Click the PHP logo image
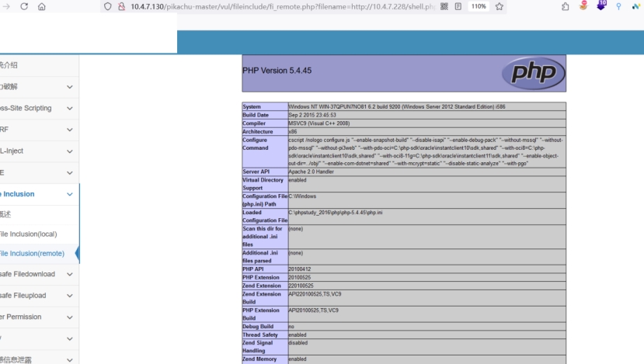This screenshot has width=644, height=364. pos(533,73)
